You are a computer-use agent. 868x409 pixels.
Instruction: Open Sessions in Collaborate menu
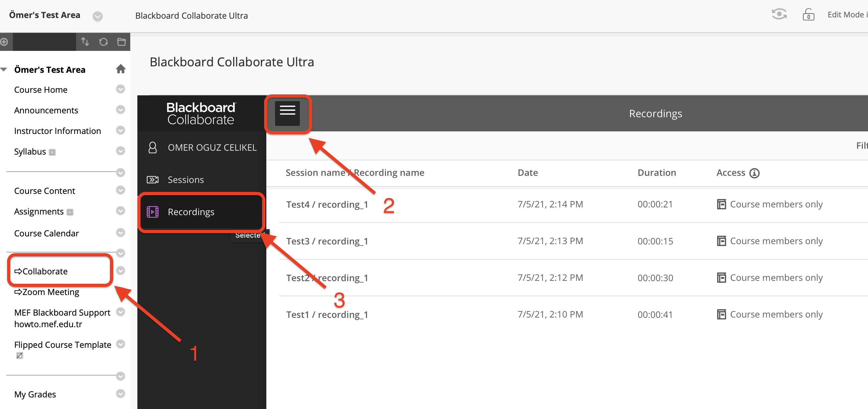click(202, 180)
